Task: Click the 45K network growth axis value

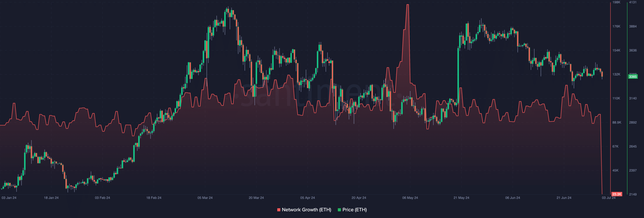Action: coord(616,170)
